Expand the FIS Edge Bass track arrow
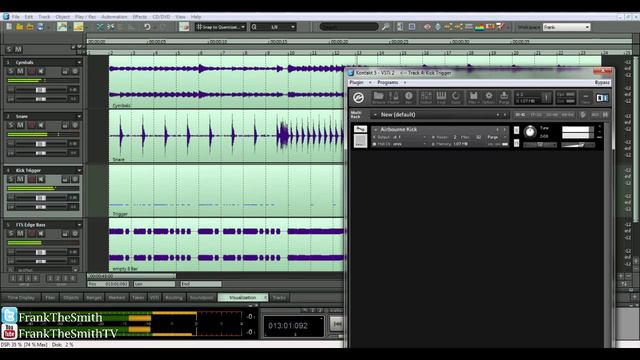 [x=79, y=225]
